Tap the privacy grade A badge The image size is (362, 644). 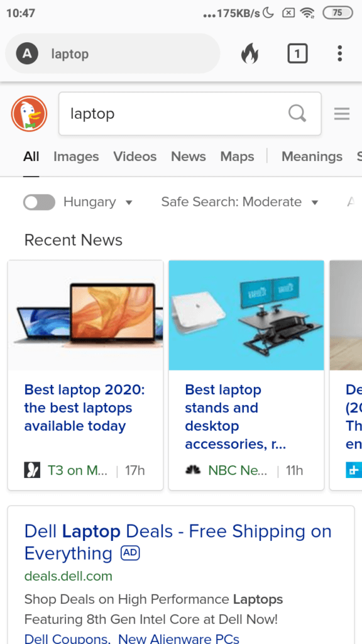[27, 54]
